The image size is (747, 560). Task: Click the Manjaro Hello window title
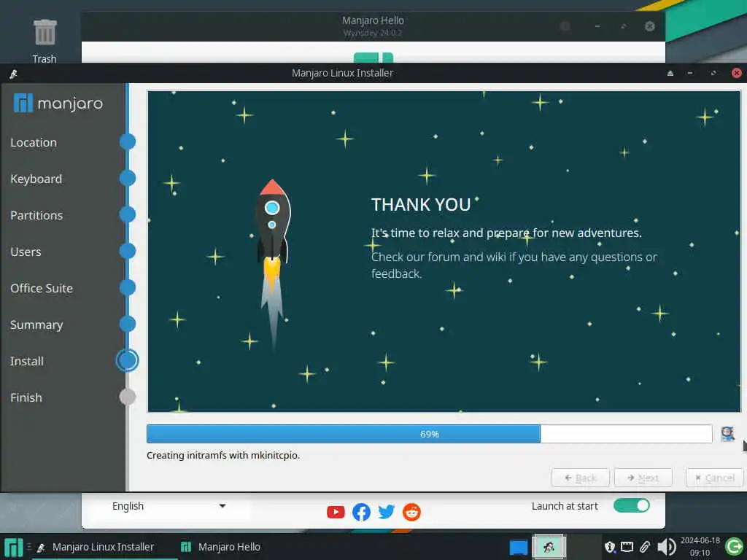coord(373,20)
